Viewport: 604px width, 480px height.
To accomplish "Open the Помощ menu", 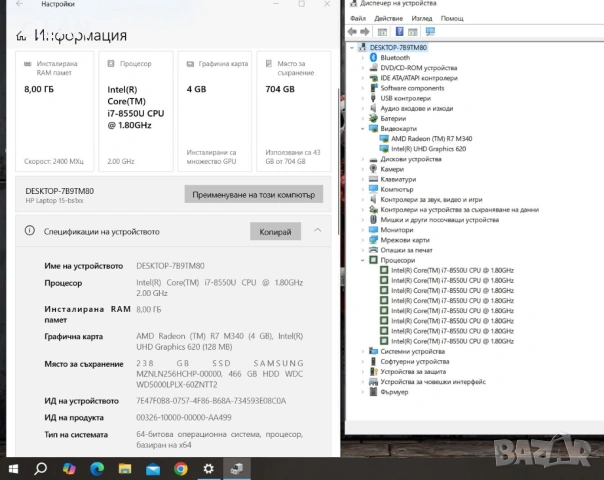I will (452, 18).
